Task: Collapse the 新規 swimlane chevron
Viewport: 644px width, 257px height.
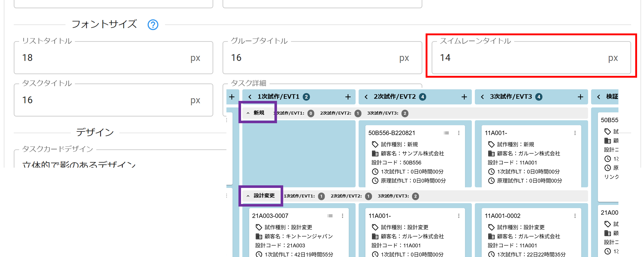Action: coord(248,113)
